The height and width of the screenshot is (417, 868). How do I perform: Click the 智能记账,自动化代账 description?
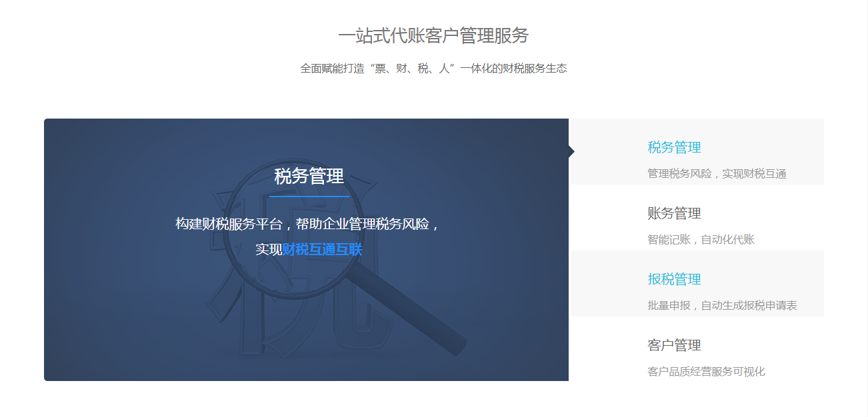pos(701,240)
